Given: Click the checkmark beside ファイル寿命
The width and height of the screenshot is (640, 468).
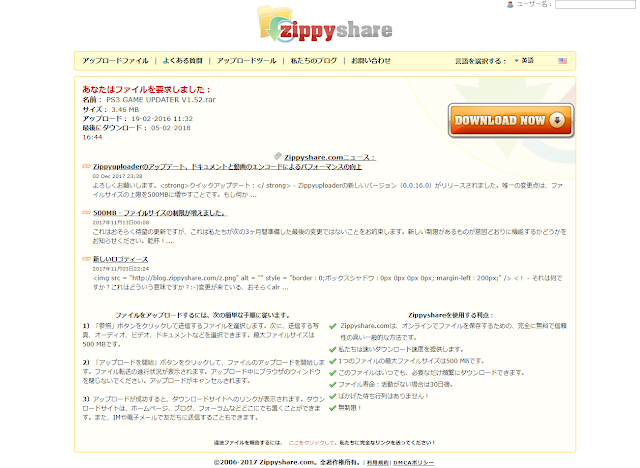Looking at the screenshot, I should [333, 384].
